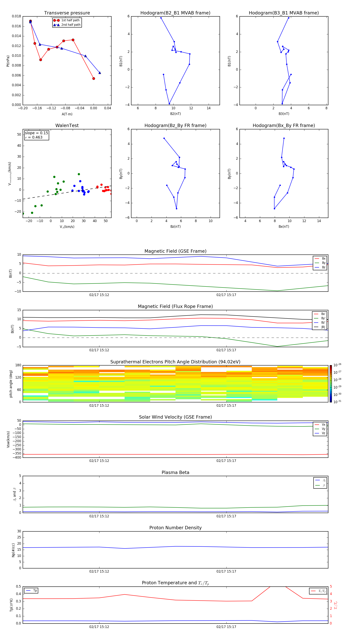Image resolution: width=351 pixels, height=644 pixels.
Task: Click the 'By' legend entry in GSE plot
Action: click(320, 263)
